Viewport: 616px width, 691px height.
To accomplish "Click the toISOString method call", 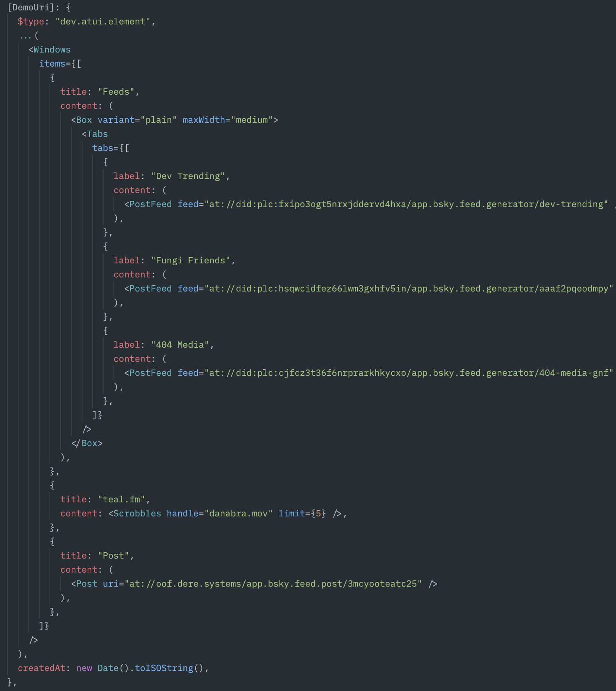I will [x=164, y=668].
